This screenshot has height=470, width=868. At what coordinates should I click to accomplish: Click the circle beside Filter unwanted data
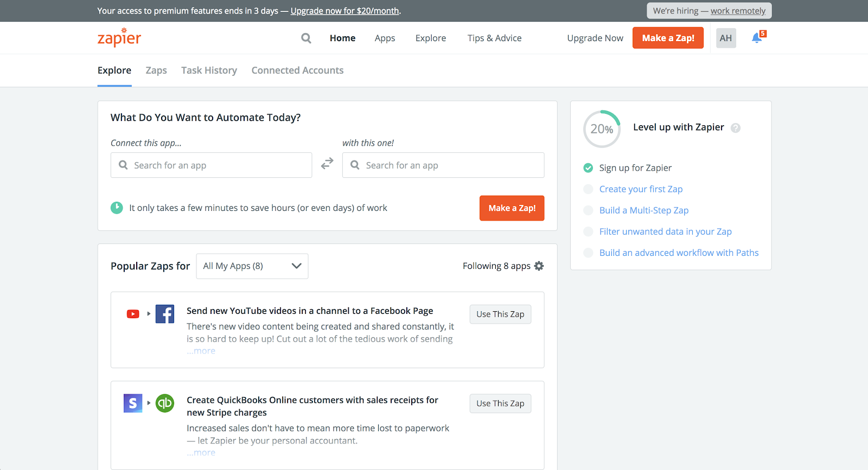pyautogui.click(x=588, y=231)
